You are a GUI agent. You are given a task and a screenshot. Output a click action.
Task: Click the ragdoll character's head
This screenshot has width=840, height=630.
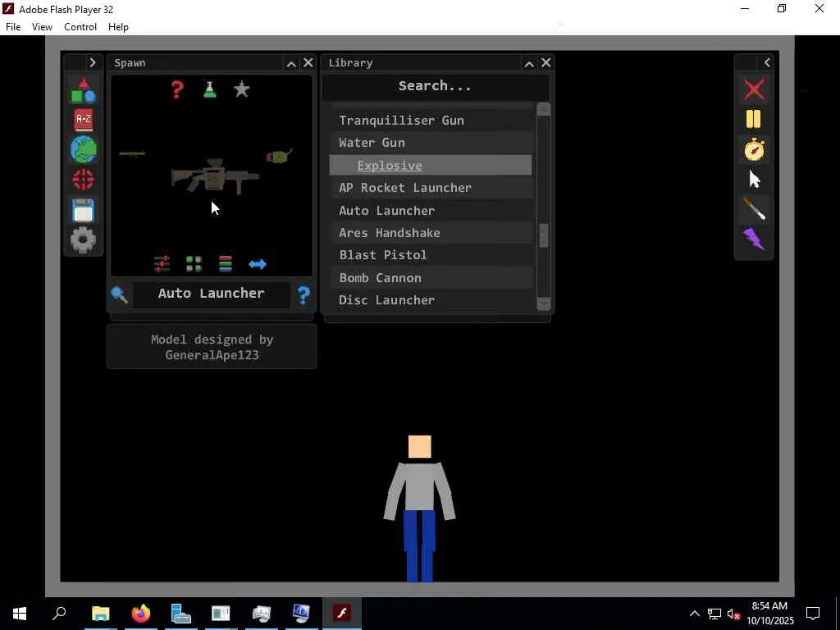coord(419,447)
